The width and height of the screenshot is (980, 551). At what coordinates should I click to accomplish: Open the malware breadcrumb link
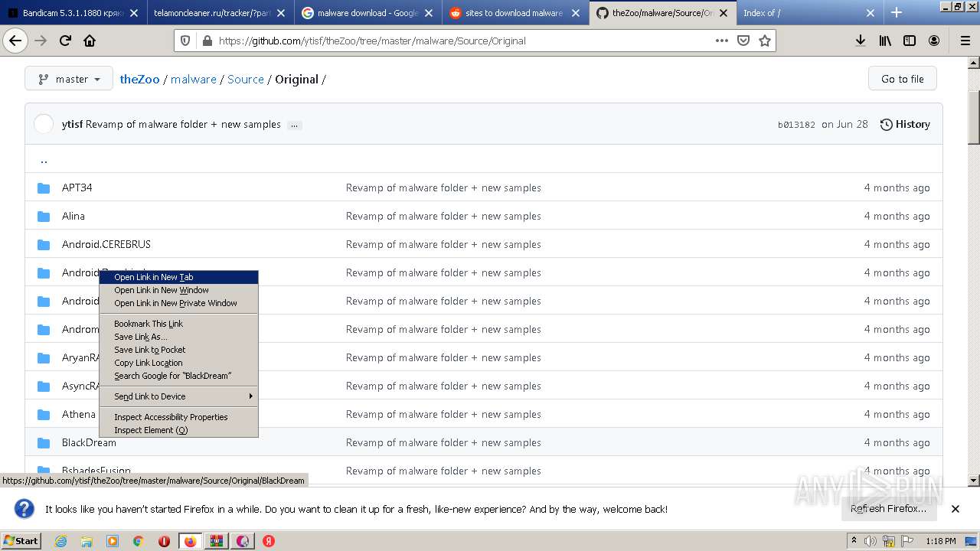click(193, 79)
